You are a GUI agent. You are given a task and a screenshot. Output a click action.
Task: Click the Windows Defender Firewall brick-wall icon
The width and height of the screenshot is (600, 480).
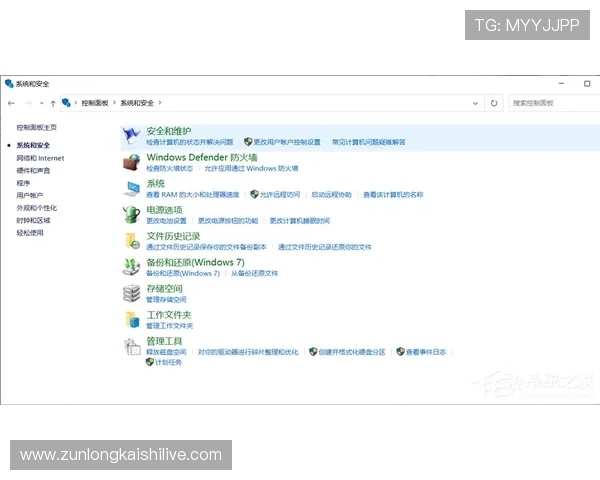coord(132,161)
